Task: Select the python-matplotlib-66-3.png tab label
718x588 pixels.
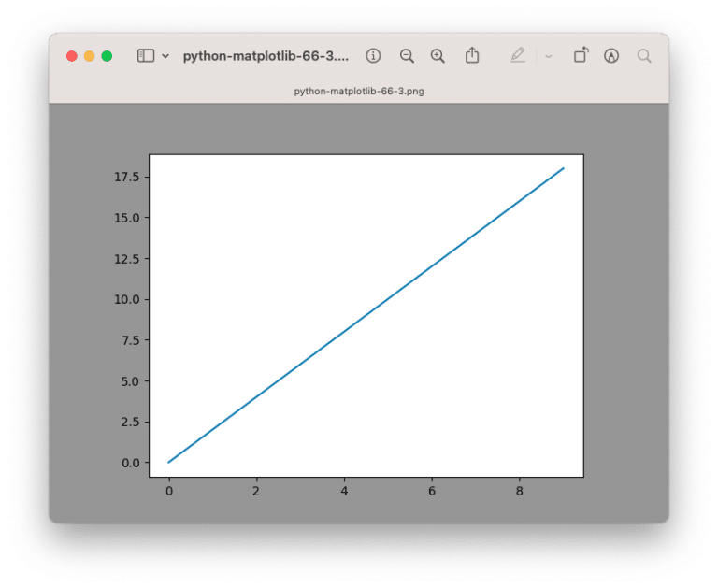Action: [x=359, y=92]
